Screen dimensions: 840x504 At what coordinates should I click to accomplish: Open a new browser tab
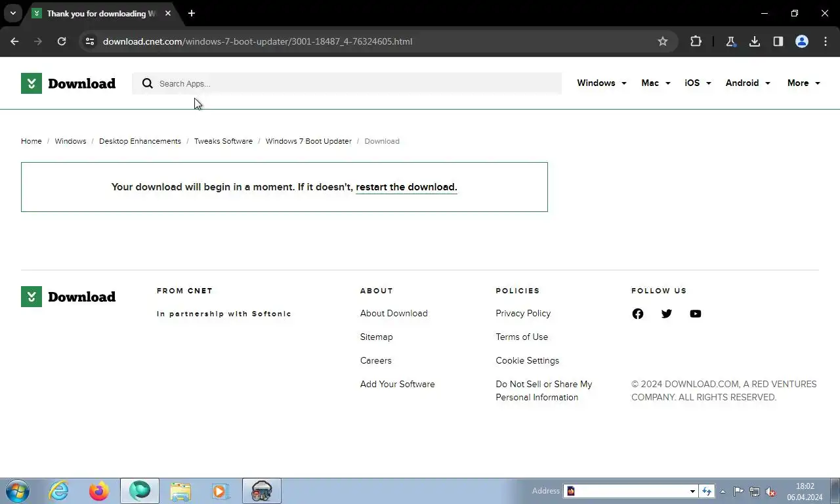(x=192, y=13)
